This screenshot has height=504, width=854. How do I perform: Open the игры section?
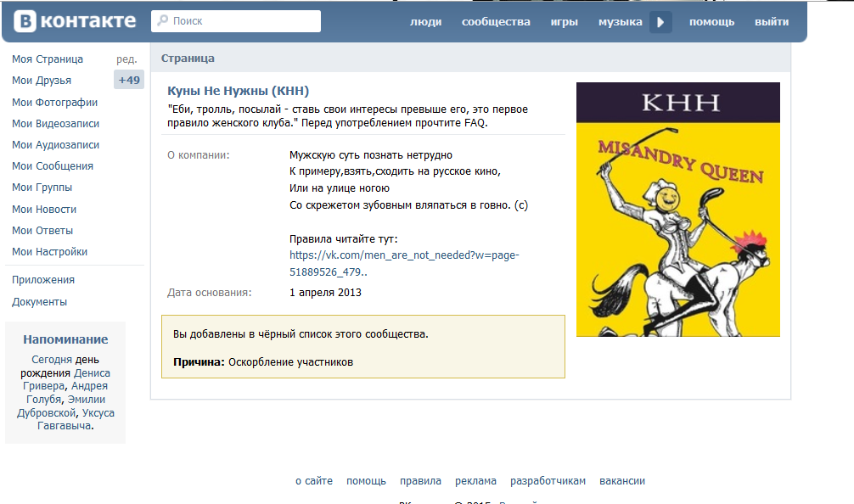point(565,22)
